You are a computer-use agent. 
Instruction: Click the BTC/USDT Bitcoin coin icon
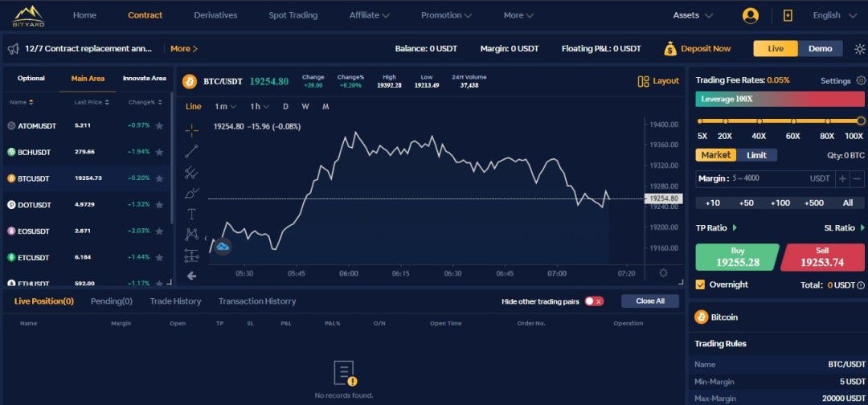pyautogui.click(x=190, y=81)
